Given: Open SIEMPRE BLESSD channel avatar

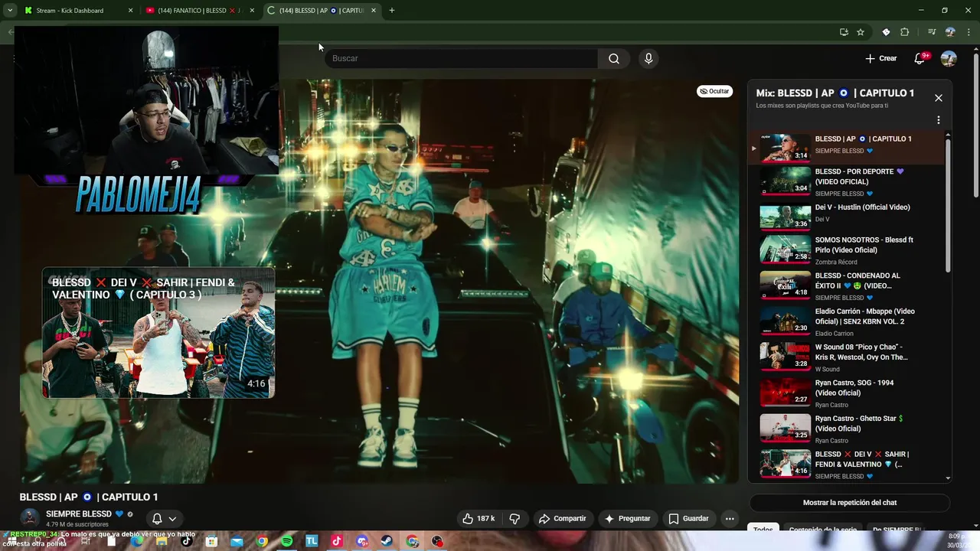Looking at the screenshot, I should [x=30, y=518].
